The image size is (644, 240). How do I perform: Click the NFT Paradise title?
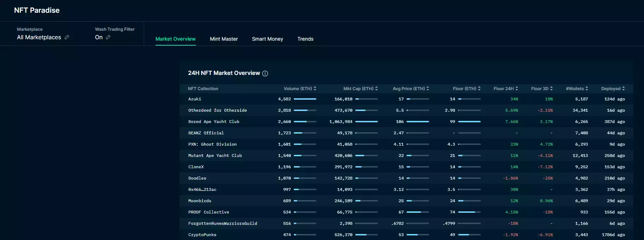37,10
